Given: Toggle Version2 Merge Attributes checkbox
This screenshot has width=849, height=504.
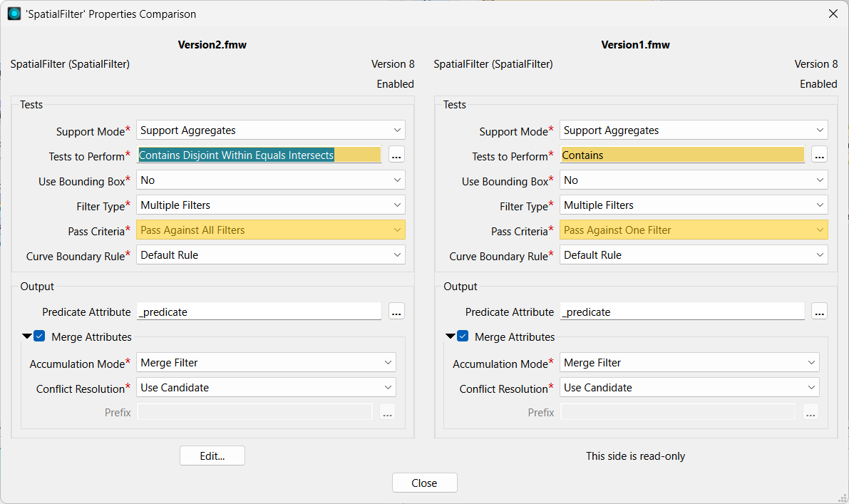Looking at the screenshot, I should [x=39, y=336].
